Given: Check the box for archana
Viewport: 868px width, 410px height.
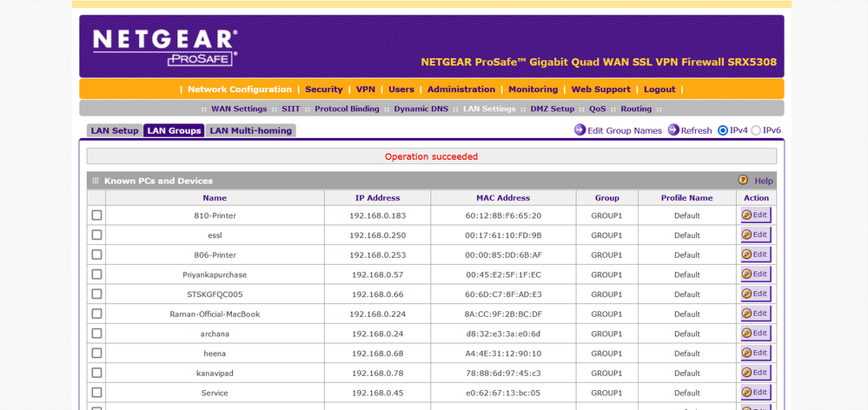Looking at the screenshot, I should coord(96,333).
